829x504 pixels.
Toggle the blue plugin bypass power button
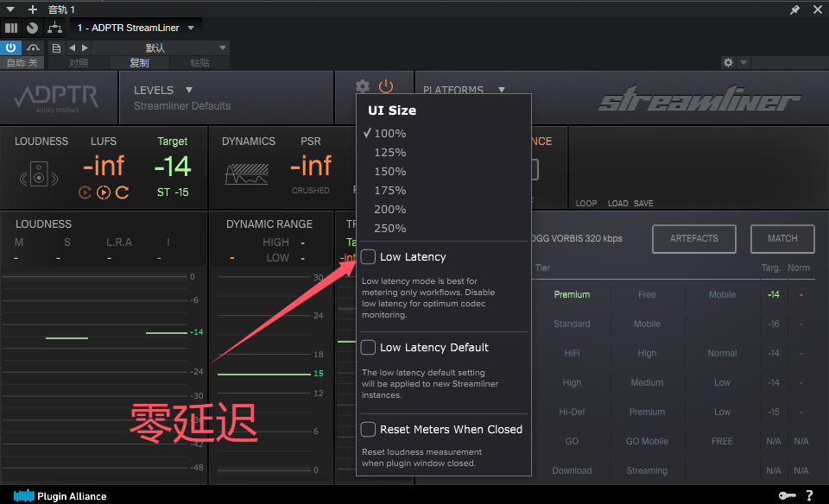pos(10,47)
